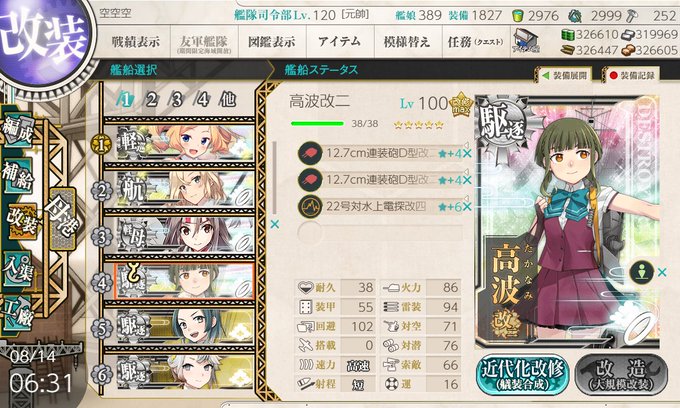Open the furniture shop building icon
This screenshot has width=680, height=408.
click(x=525, y=41)
